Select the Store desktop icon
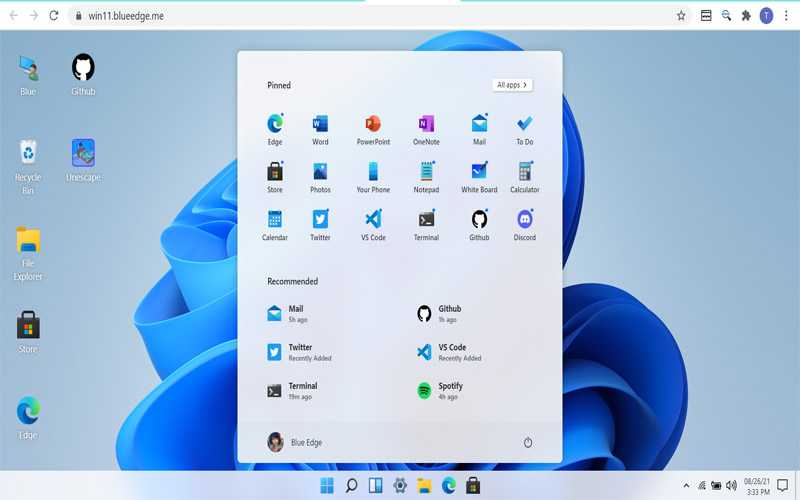The image size is (800, 500). click(x=28, y=333)
